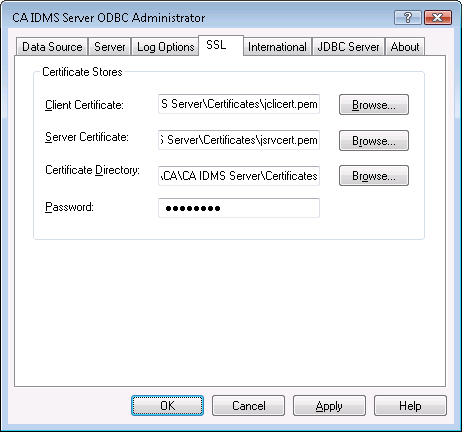The width and height of the screenshot is (462, 432).
Task: Open Help with the Help button
Action: pyautogui.click(x=410, y=406)
